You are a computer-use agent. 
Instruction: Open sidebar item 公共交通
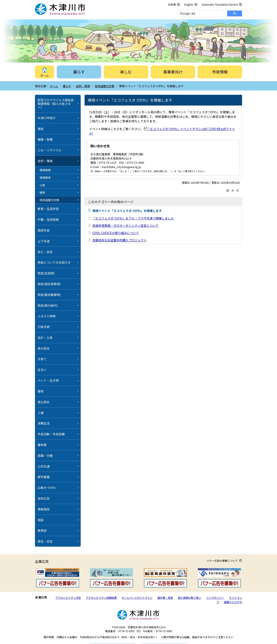pyautogui.click(x=58, y=467)
